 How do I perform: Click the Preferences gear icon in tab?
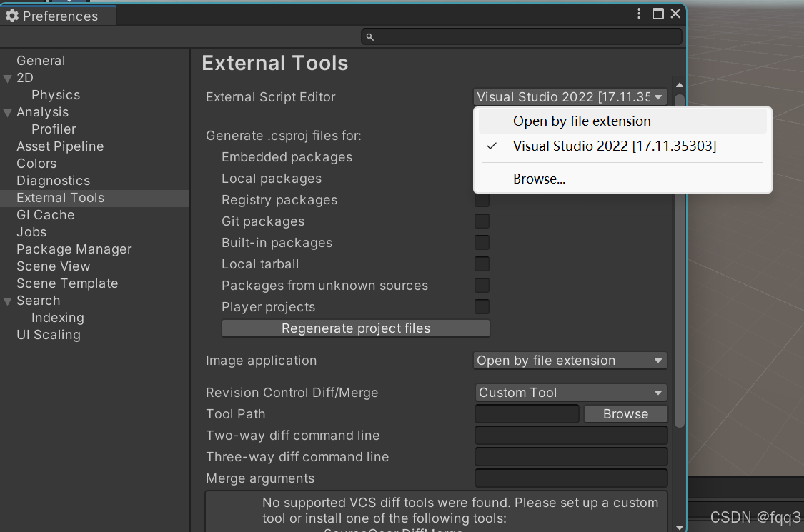pos(12,16)
